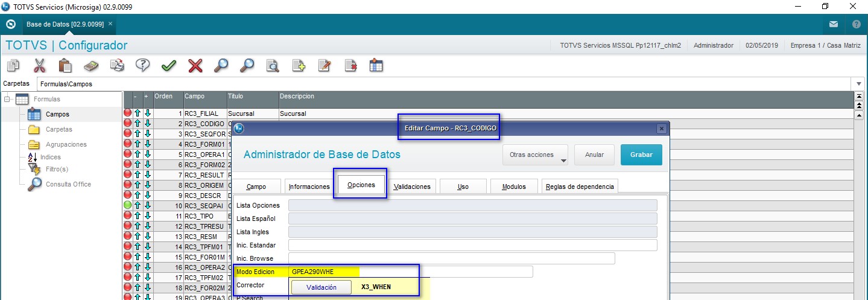Screen dimensions: 868x300
Task: Click the Print icon in toolbar
Action: (x=117, y=65)
